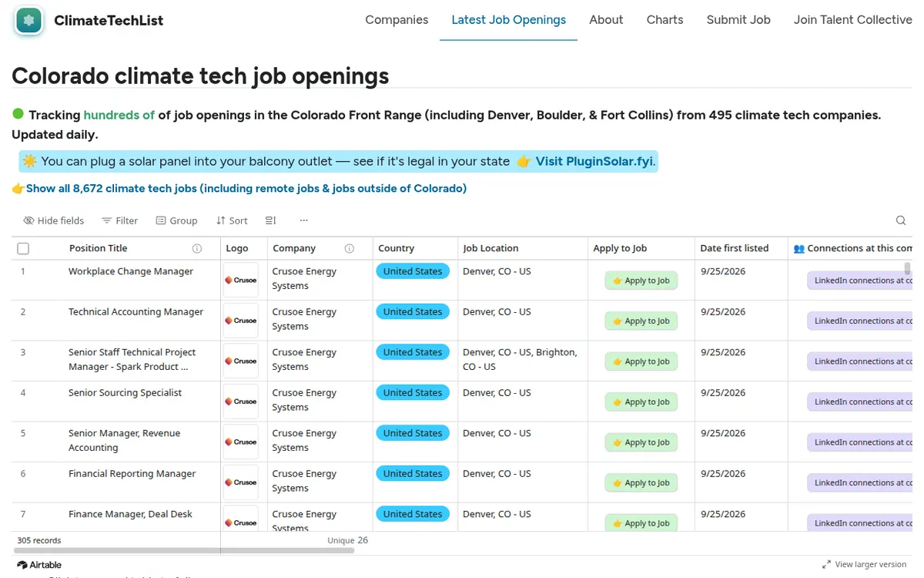Apply to the Senior Staff Technical Project Manager job
The height and width of the screenshot is (578, 924).
point(641,361)
